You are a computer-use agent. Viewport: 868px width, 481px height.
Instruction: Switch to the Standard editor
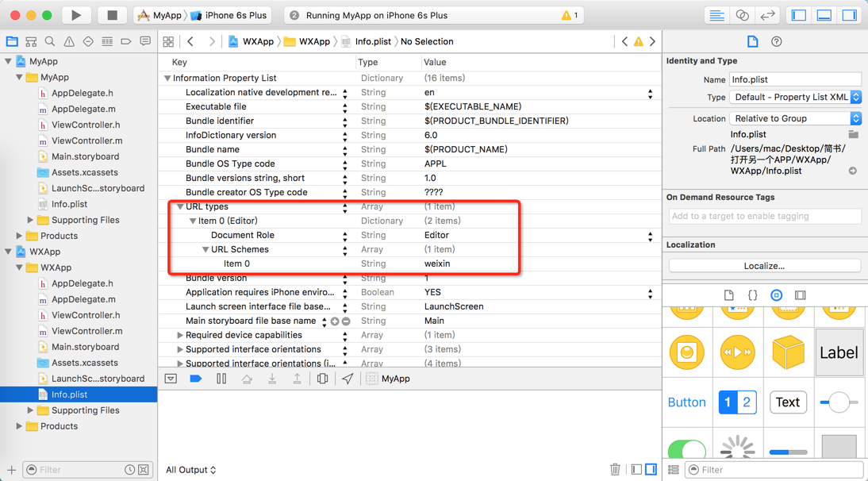point(717,16)
